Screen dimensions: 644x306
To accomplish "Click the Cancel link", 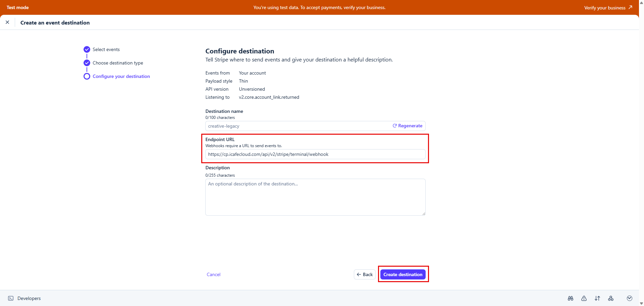I will [x=213, y=274].
